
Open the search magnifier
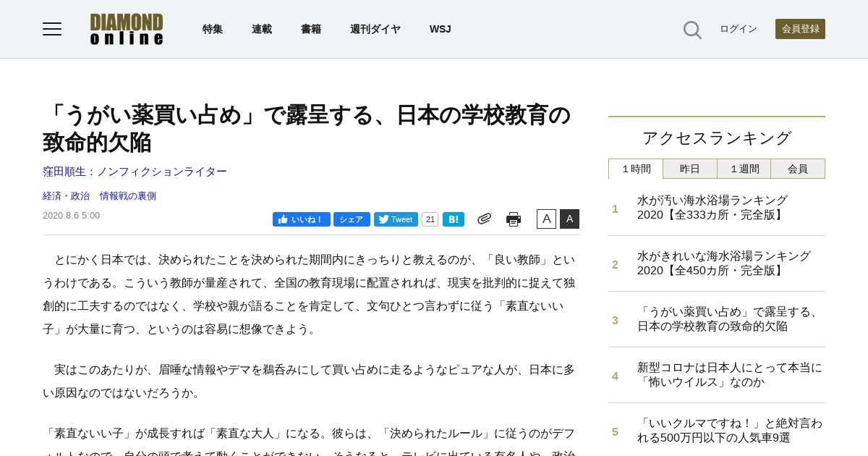tap(692, 30)
